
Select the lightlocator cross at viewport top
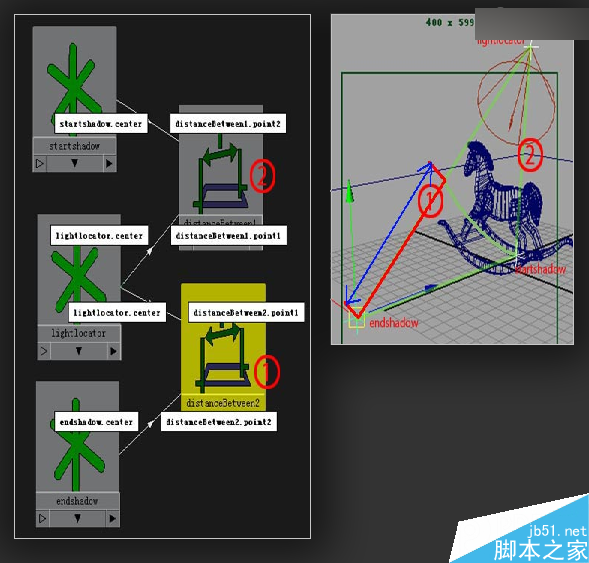pos(530,47)
